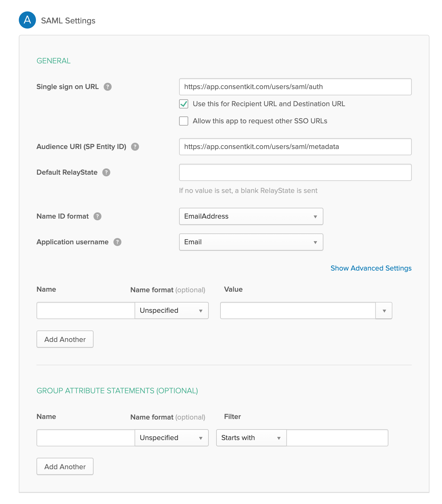Viewport: 442px width, 504px height.
Task: Enable Allow this app to request other SSO URLs
Action: [184, 121]
